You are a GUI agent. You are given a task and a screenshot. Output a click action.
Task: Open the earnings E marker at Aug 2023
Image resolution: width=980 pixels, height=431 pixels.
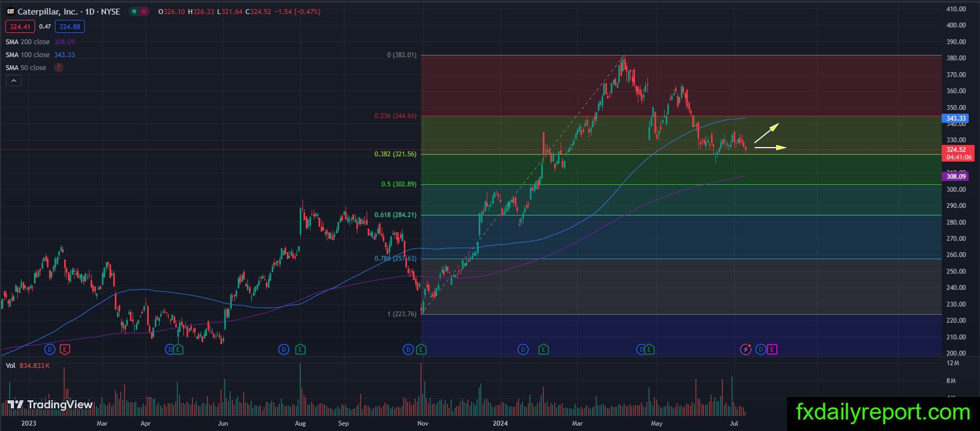click(300, 350)
